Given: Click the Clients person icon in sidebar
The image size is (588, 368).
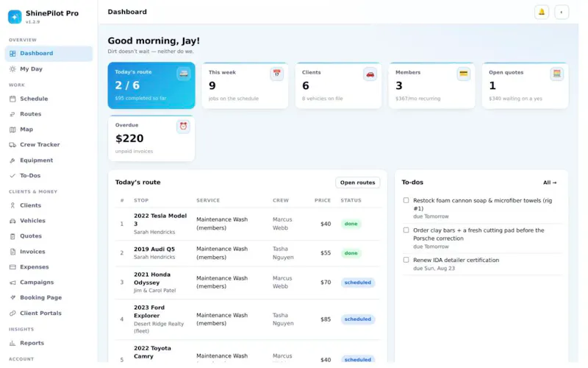Looking at the screenshot, I should click(x=12, y=205).
